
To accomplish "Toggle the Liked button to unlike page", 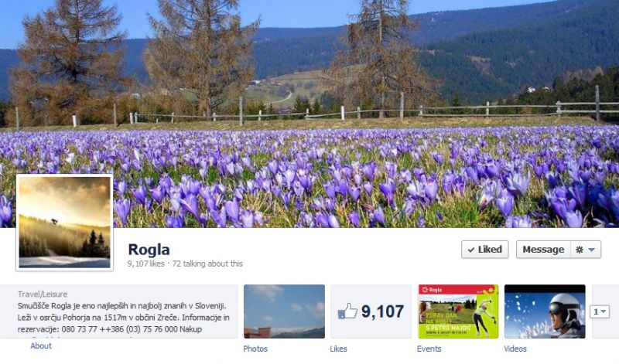I will [x=485, y=250].
